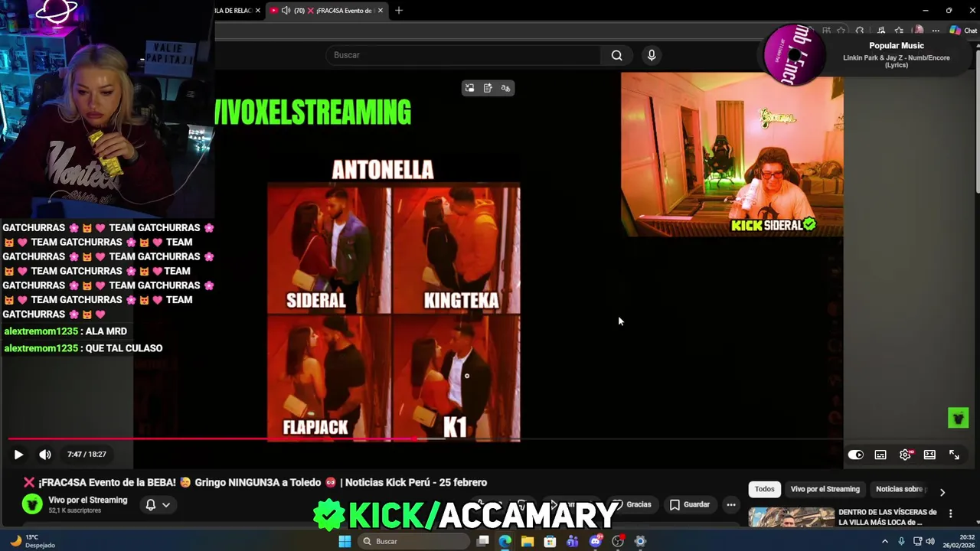Image resolution: width=980 pixels, height=551 pixels.
Task: Open browser settings and more menu
Action: (x=936, y=31)
